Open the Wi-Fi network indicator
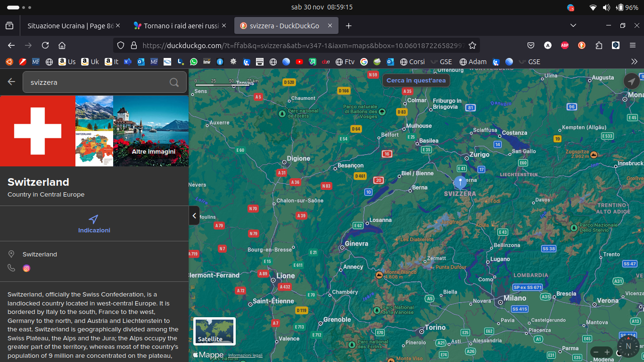 (x=593, y=8)
